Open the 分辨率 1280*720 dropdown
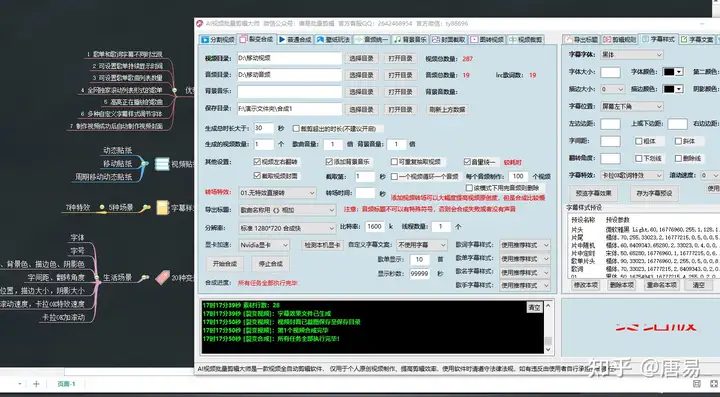Screen dimensions: 720x397 point(287,228)
